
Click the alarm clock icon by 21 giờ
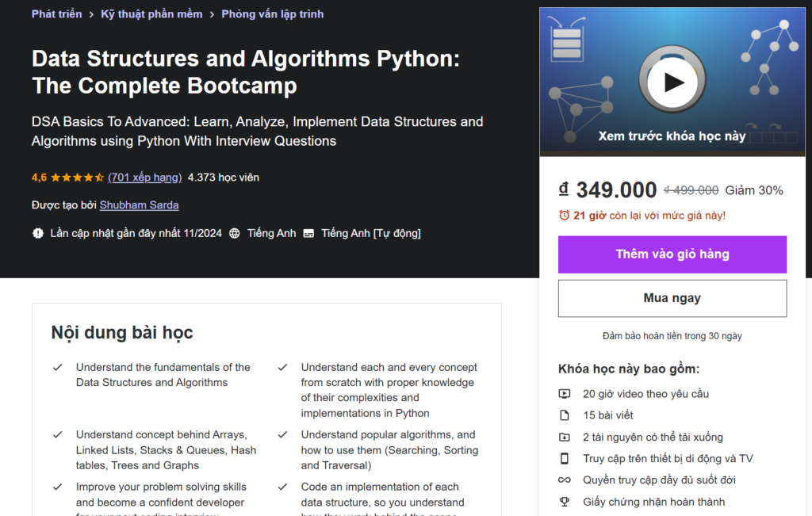564,215
